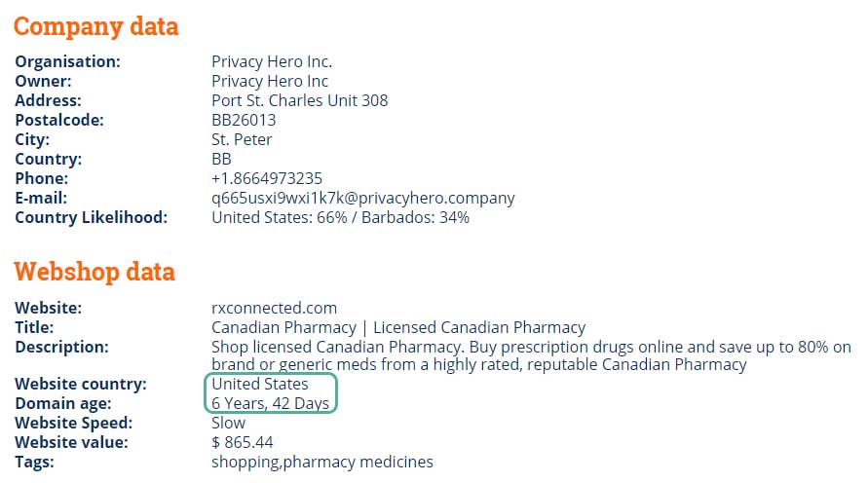Click the $ 865.44 website value

tap(242, 443)
